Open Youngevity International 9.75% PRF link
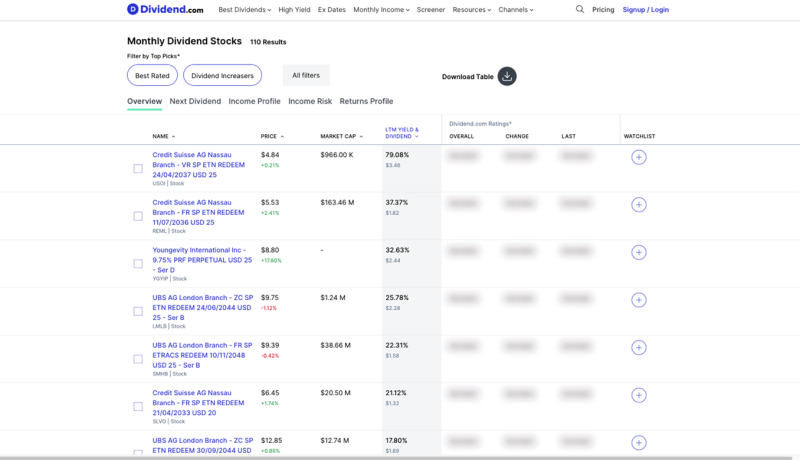 [202, 260]
